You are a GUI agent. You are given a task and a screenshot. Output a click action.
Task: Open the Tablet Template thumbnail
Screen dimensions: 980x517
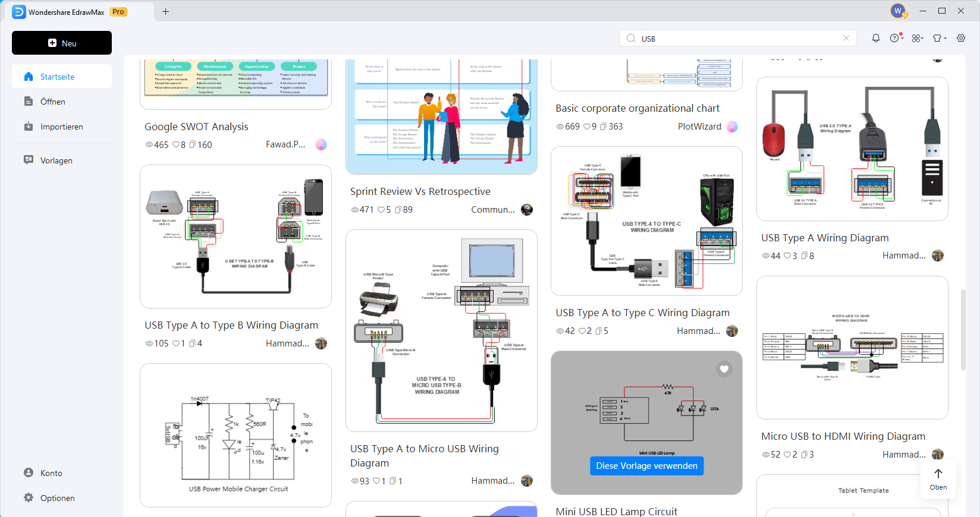tap(852, 496)
